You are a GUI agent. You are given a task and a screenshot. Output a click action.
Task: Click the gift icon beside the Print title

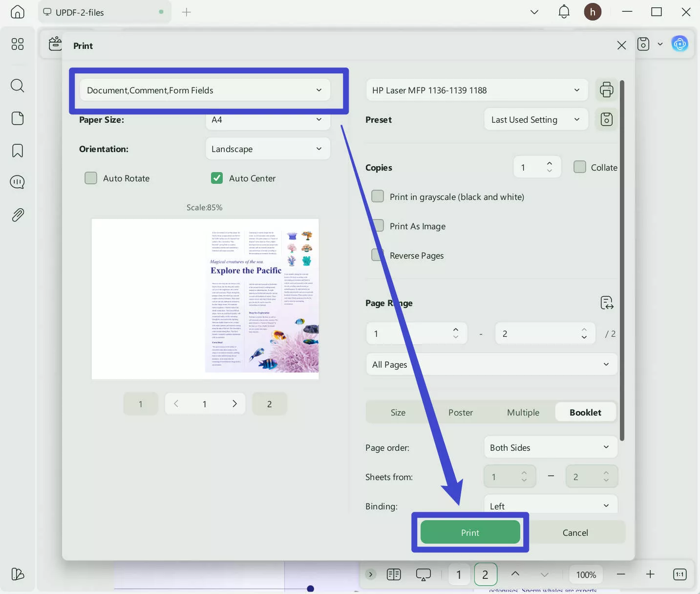[x=55, y=44]
